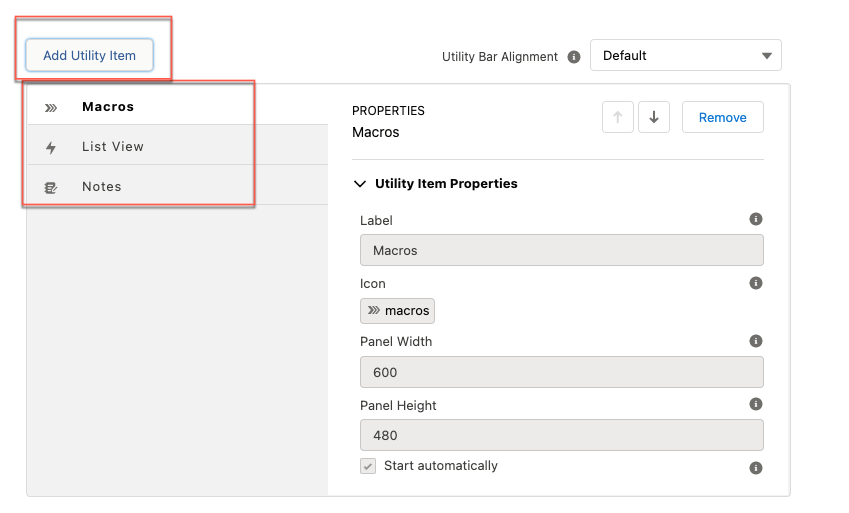This screenshot has width=849, height=513.
Task: Click the info icon for Panel Width
Action: click(x=756, y=341)
